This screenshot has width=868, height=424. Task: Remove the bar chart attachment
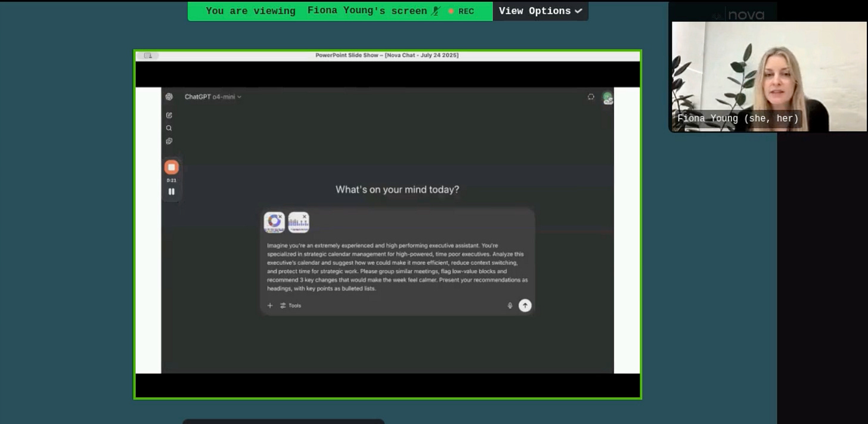pos(305,217)
